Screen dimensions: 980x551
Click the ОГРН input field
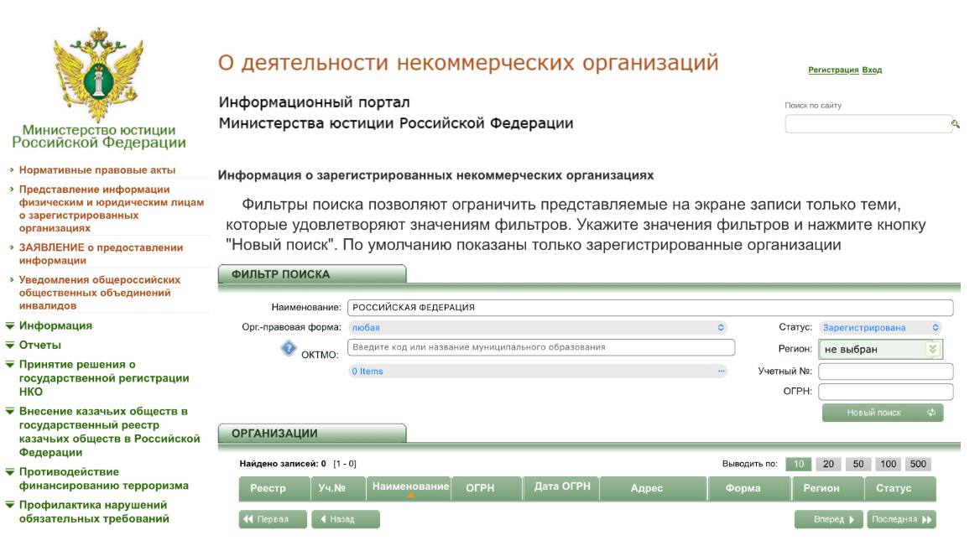coord(885,392)
